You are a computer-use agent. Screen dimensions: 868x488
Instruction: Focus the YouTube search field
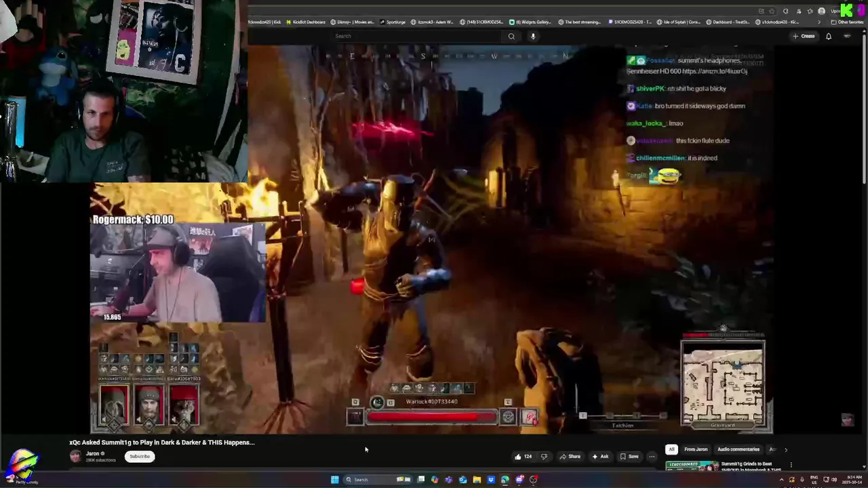pyautogui.click(x=417, y=36)
